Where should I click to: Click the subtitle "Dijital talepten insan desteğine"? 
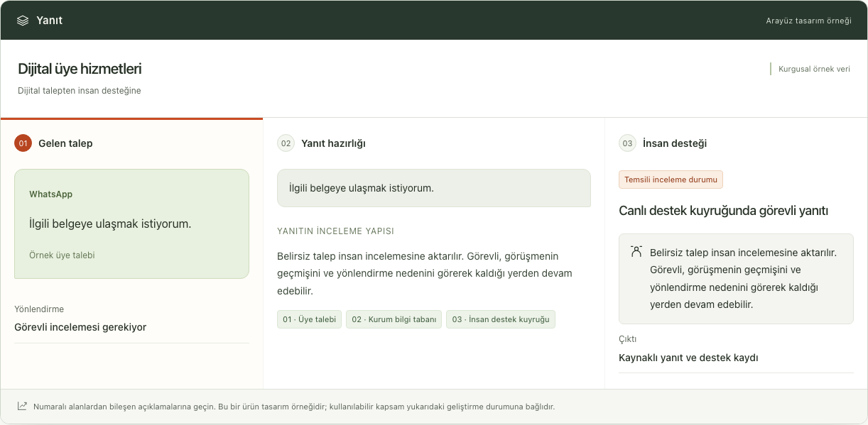click(x=80, y=91)
